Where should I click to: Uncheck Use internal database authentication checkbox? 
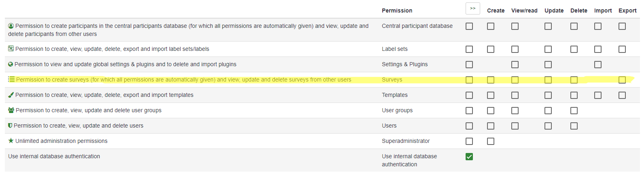(469, 157)
